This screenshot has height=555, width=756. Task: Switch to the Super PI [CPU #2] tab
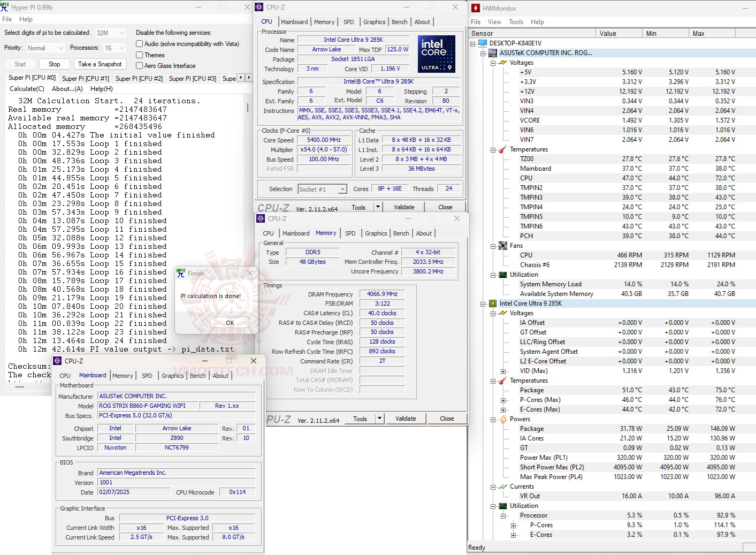139,79
